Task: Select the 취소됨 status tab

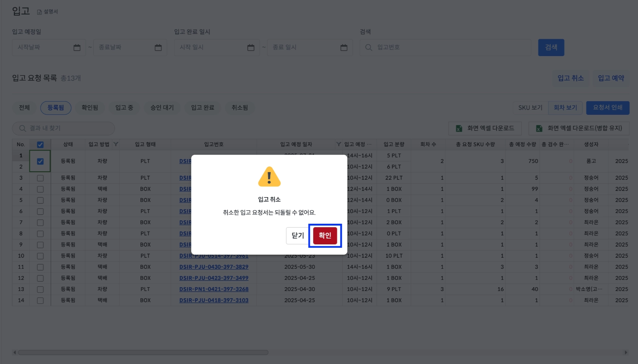Action: 240,108
